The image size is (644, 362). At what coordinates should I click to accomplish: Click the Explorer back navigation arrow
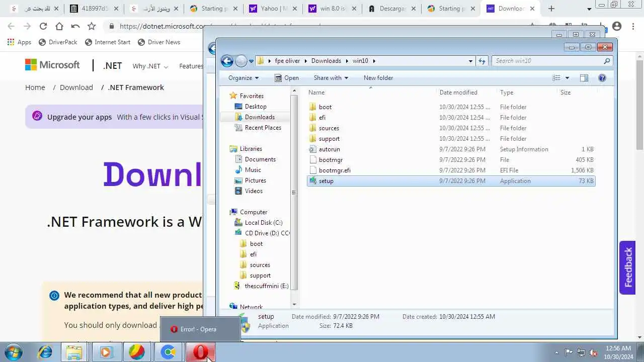(227, 61)
